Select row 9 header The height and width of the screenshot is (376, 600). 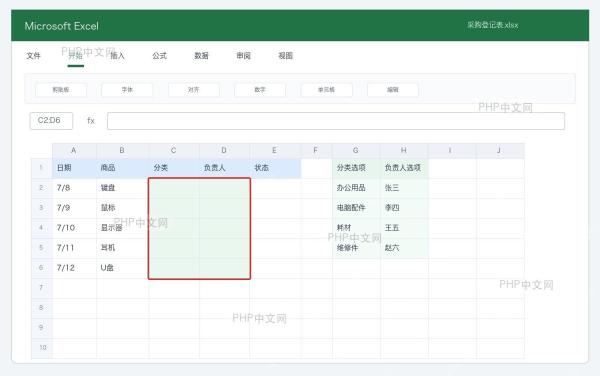(x=42, y=328)
